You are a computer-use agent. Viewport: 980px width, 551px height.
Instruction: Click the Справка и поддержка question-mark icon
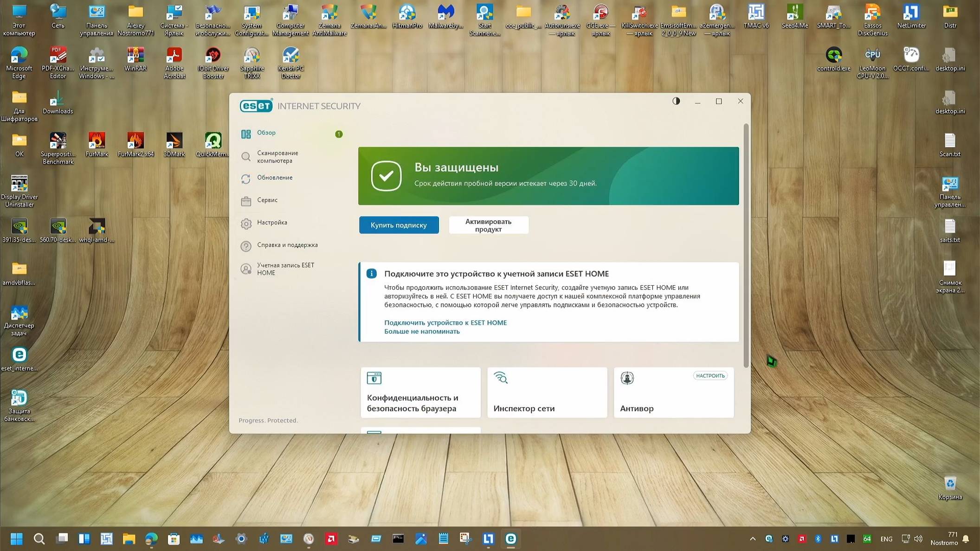pos(246,246)
